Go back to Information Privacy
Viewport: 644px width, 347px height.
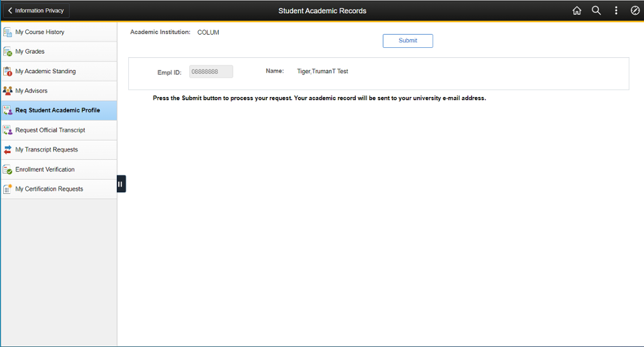click(x=35, y=11)
